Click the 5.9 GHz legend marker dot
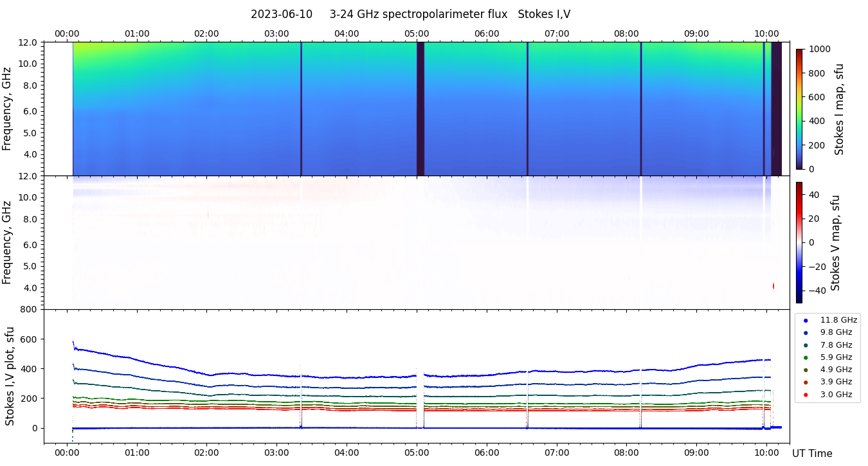 (x=806, y=357)
